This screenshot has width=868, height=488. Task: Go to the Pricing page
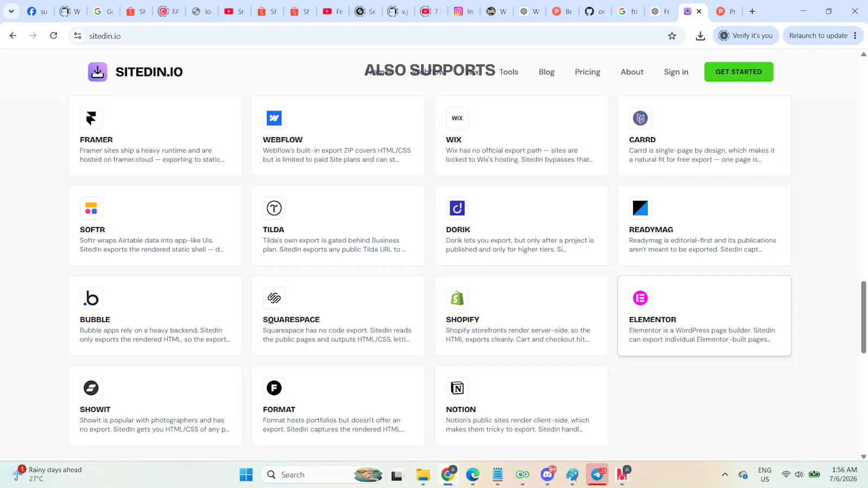click(x=588, y=72)
